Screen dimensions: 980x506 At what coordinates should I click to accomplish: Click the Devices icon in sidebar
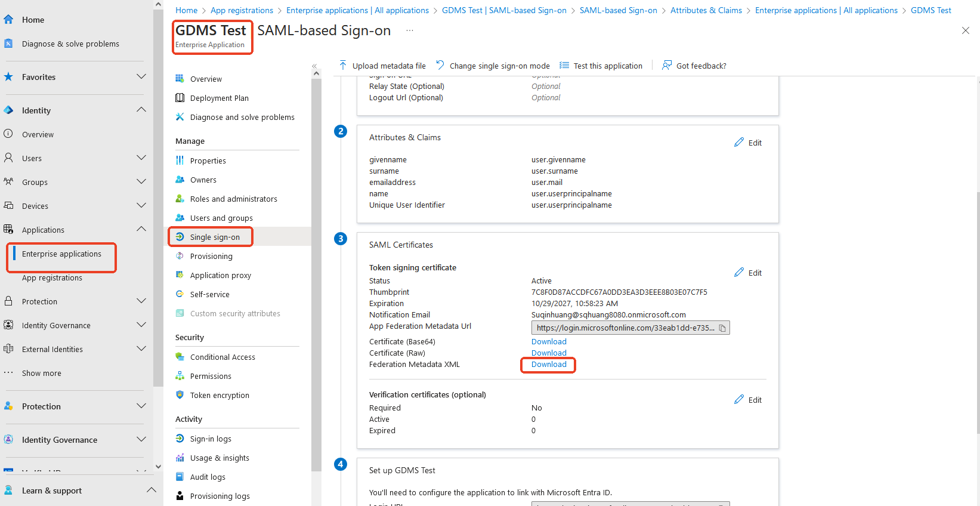8,206
